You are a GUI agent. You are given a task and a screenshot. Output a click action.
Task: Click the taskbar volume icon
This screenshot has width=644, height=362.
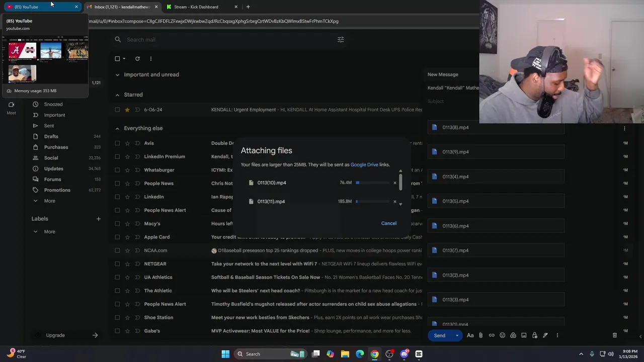point(611,354)
